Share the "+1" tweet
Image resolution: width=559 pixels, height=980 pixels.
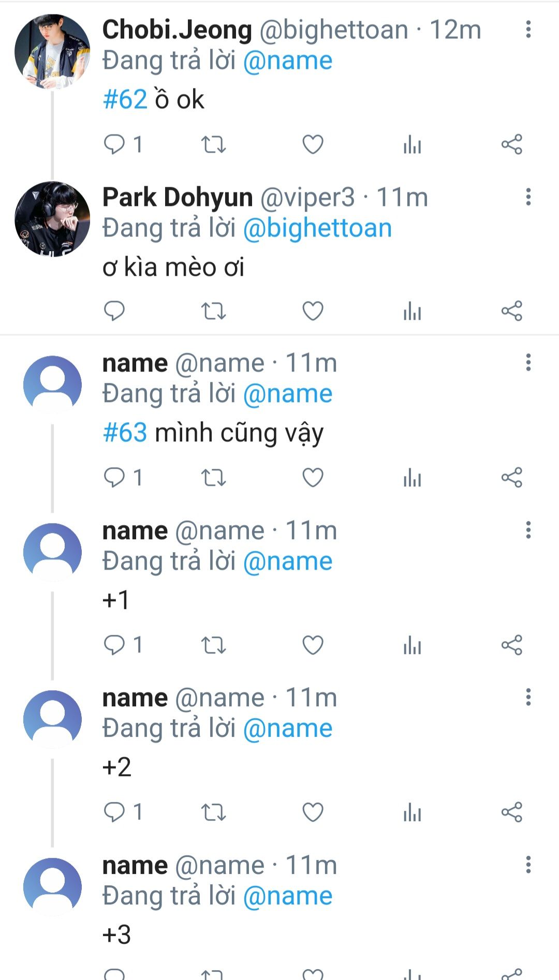click(x=511, y=645)
